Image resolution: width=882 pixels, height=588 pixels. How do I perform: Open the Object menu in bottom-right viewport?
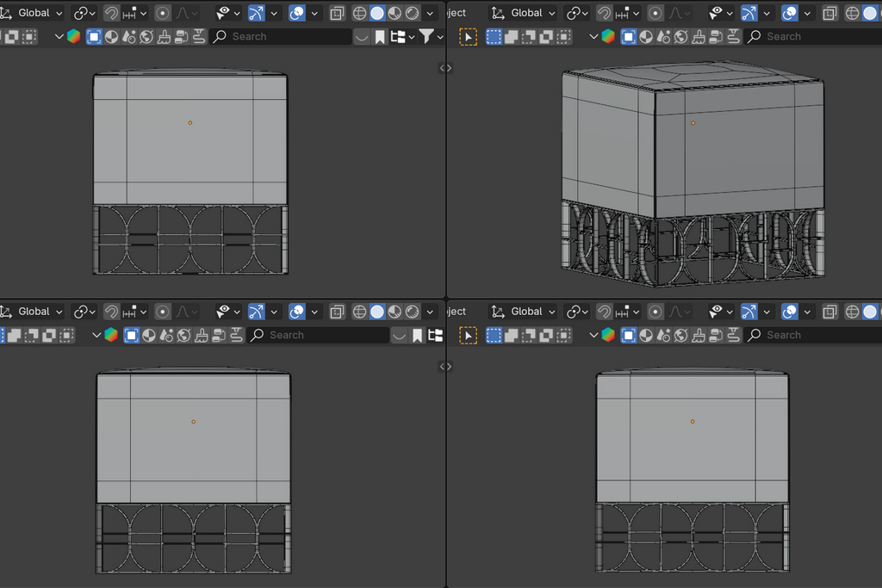(x=457, y=312)
